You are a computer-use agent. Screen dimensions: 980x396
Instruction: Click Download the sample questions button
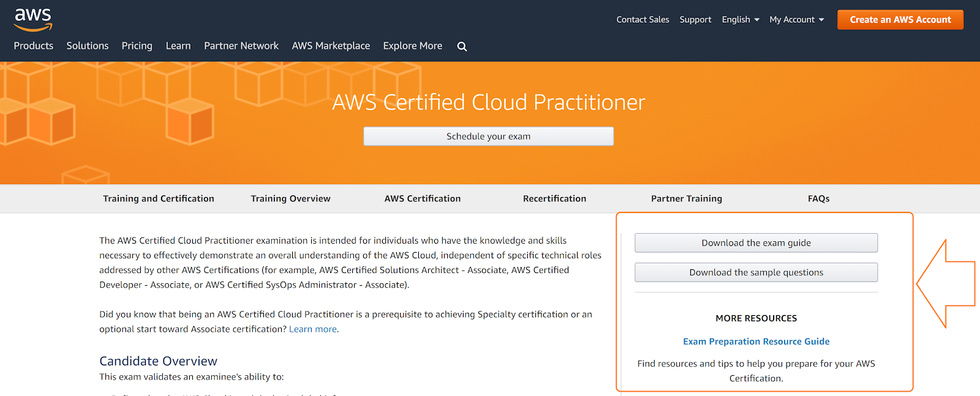756,272
